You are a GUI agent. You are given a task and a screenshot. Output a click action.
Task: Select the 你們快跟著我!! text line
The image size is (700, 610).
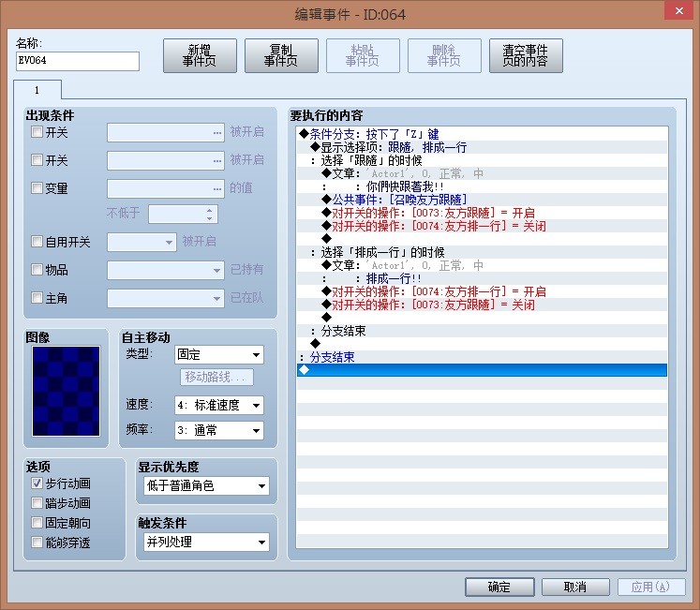click(483, 186)
